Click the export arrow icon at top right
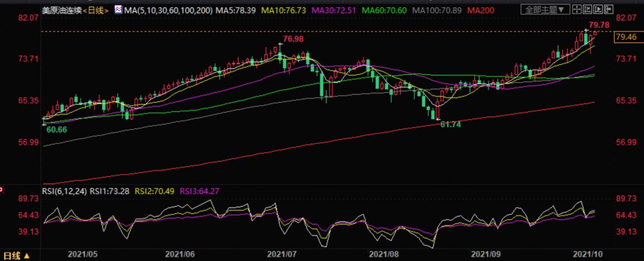 pos(609,9)
